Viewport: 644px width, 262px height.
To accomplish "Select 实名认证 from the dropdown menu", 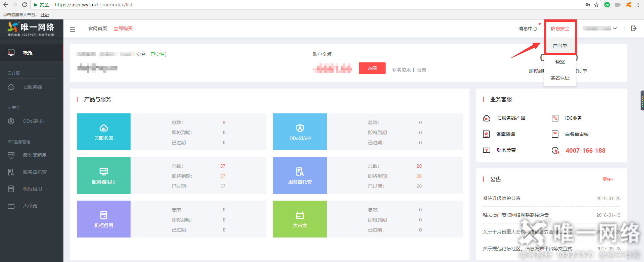I will pyautogui.click(x=560, y=78).
